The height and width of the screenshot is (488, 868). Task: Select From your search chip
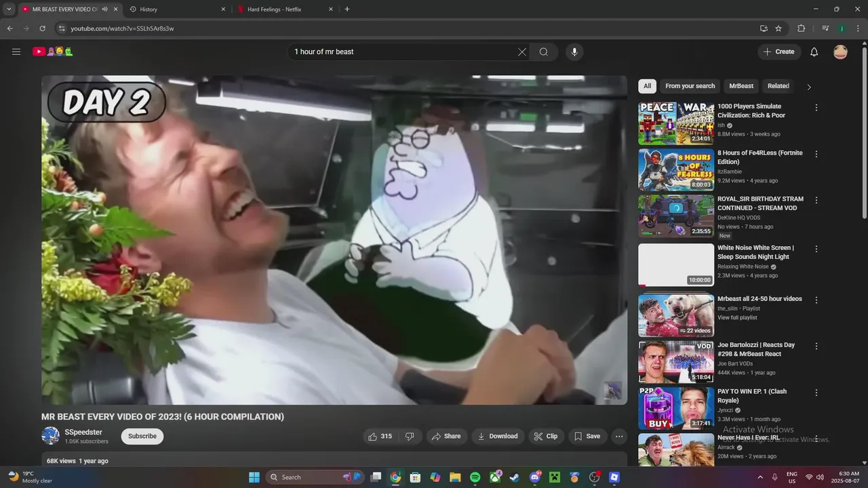coord(690,86)
